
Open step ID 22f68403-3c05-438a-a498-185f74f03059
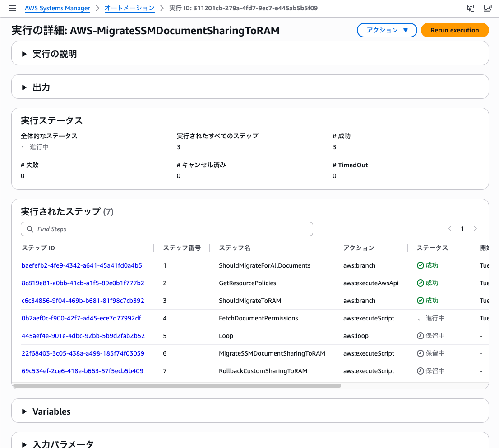(x=83, y=353)
